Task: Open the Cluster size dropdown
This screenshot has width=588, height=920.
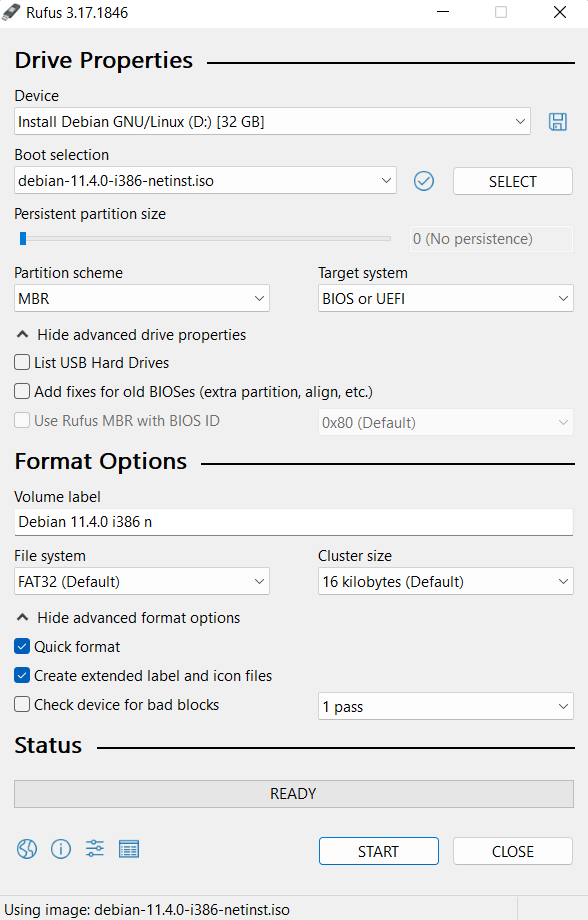Action: tap(445, 581)
